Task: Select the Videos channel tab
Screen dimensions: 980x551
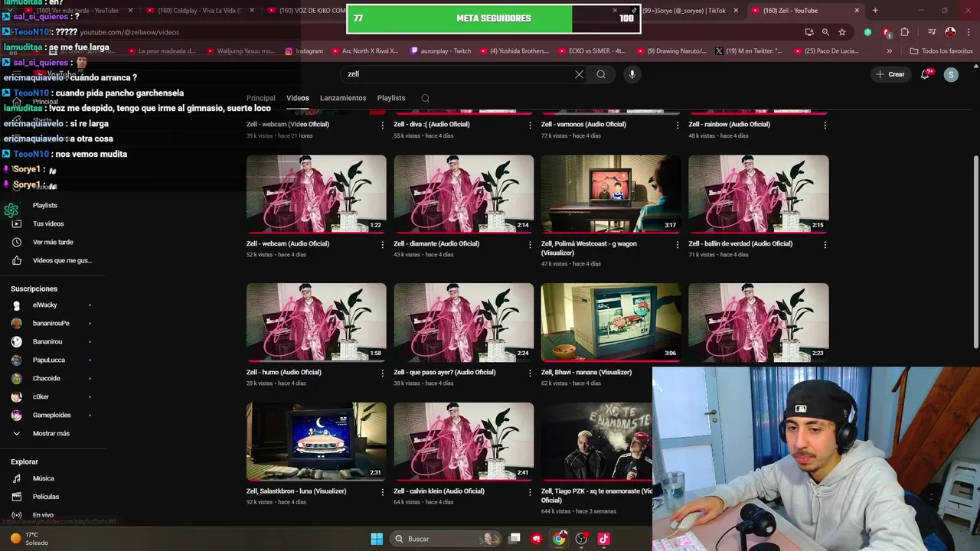Action: 298,98
